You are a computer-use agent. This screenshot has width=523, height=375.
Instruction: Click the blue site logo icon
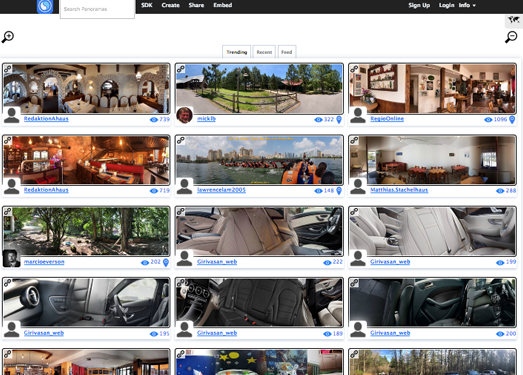pos(45,6)
